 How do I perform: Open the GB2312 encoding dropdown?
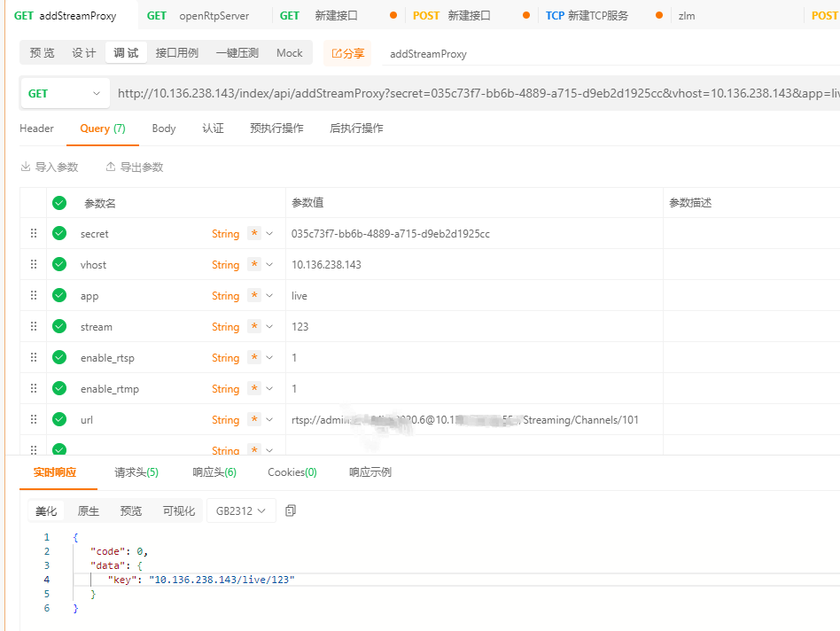(241, 510)
